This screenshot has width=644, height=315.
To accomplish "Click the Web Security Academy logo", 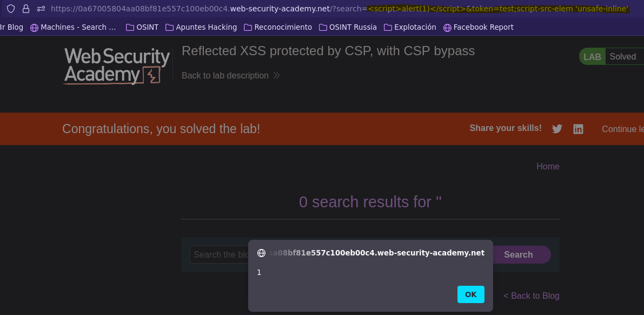I will click(117, 66).
